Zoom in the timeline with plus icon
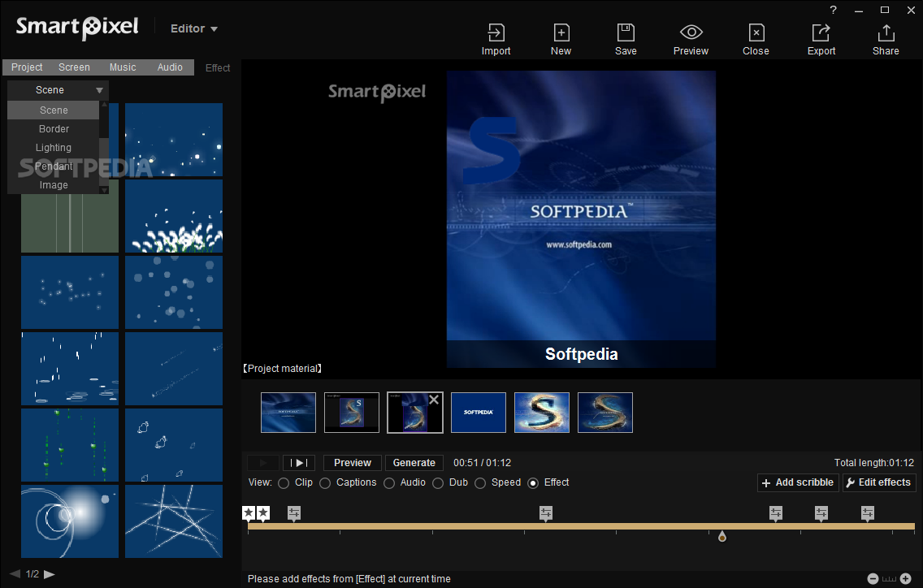 [906, 578]
